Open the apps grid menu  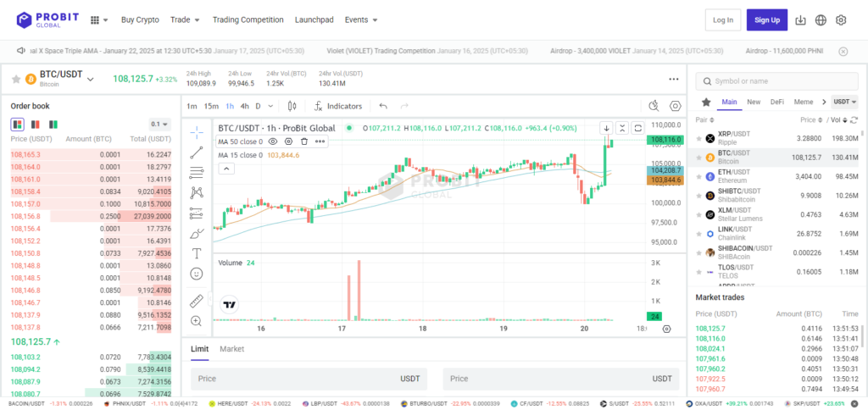(98, 20)
